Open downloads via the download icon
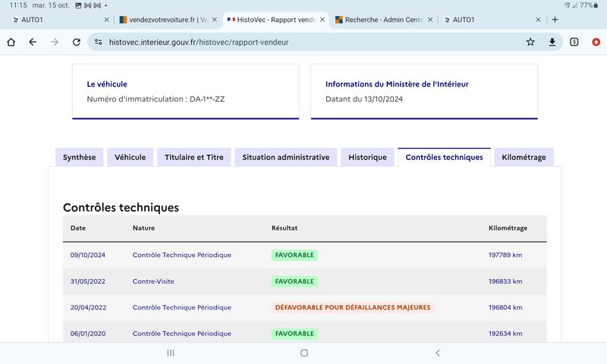 coord(552,42)
